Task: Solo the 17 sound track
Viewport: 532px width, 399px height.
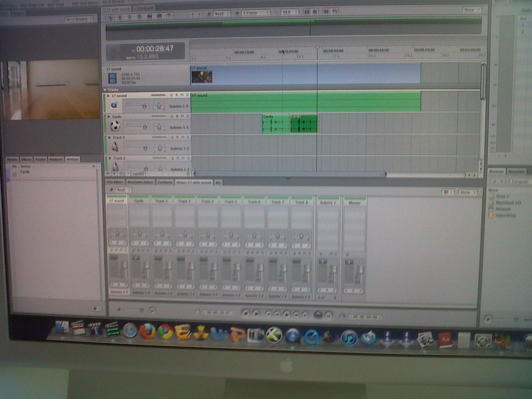Action: click(187, 95)
